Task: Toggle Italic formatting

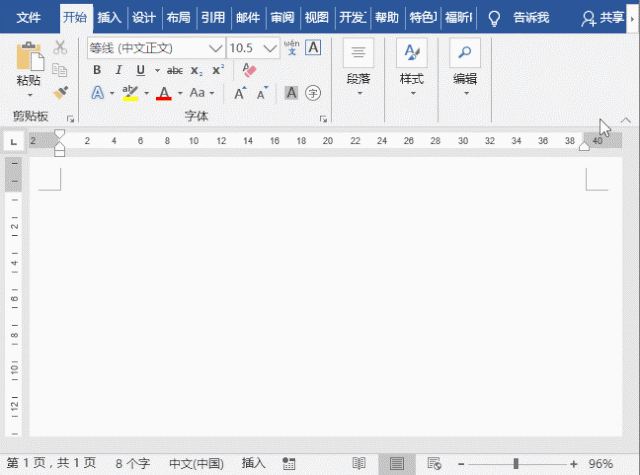Action: click(x=118, y=70)
